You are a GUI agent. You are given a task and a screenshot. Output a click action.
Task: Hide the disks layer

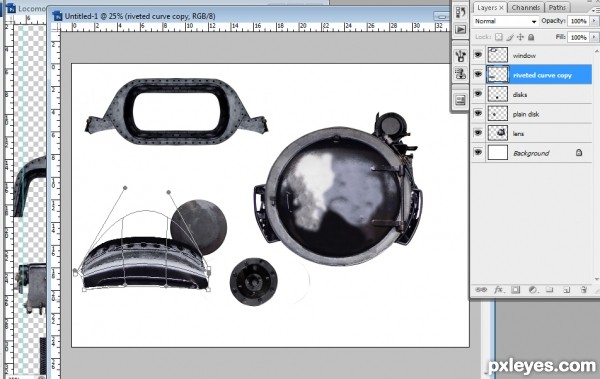[478, 94]
